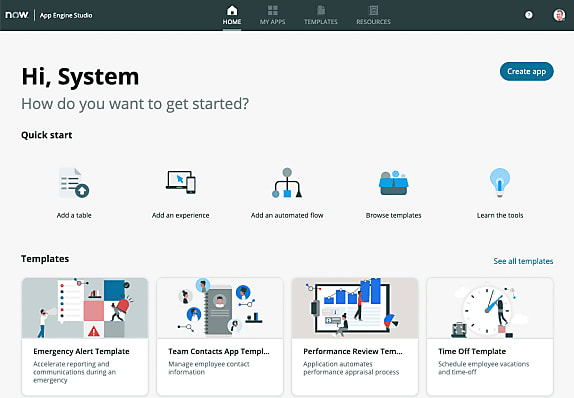Click the 'Add an experience' label
Viewport: 574px width, 398px height.
[x=181, y=215]
